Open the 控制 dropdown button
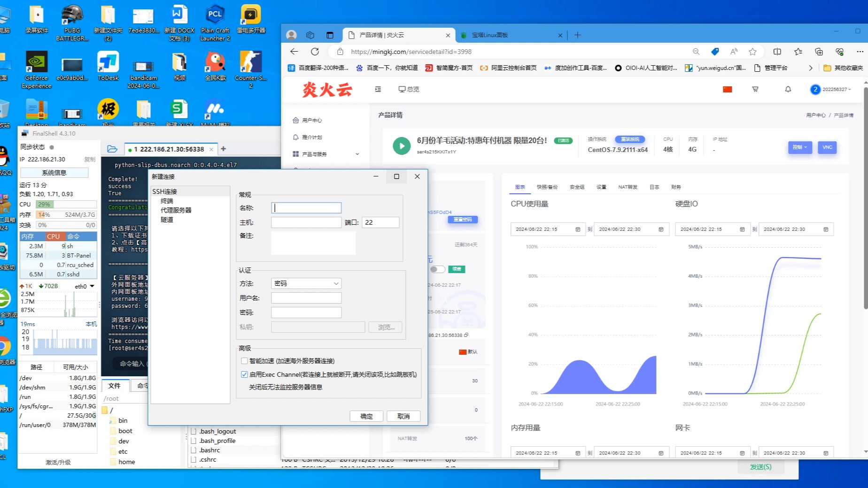The width and height of the screenshot is (868, 488). 800,147
